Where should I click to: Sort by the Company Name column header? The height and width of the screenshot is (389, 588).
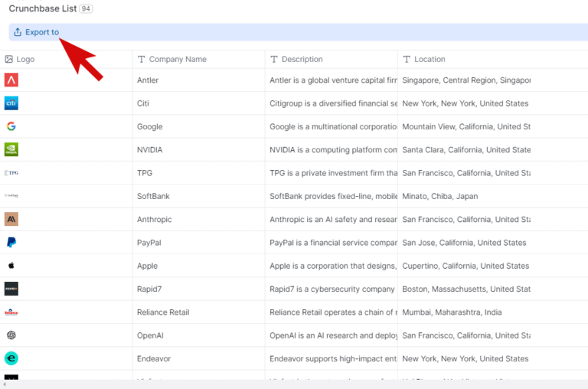178,59
